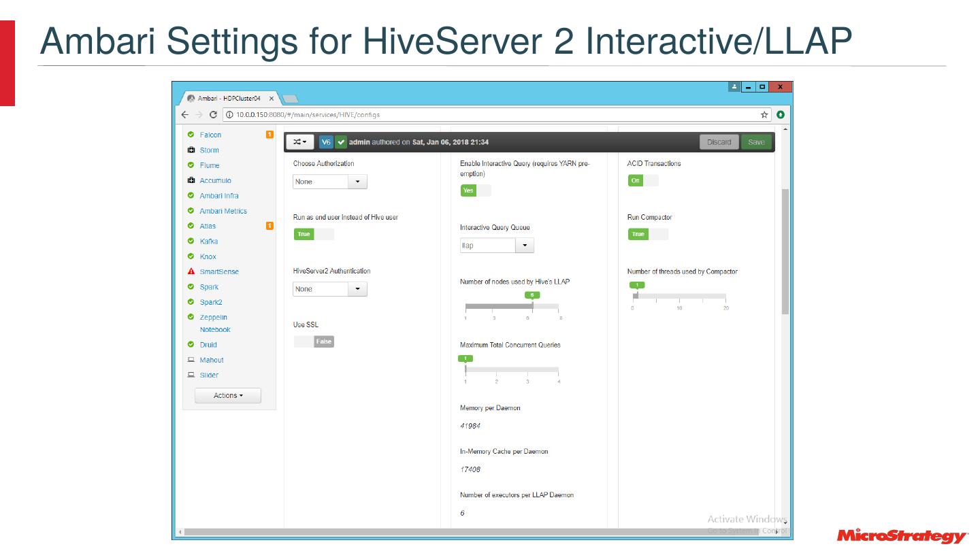Toggle the Use SSL switch

[x=314, y=341]
